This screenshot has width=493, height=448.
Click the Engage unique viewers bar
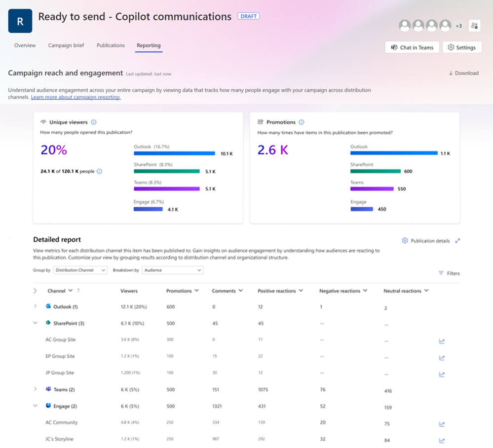(148, 209)
